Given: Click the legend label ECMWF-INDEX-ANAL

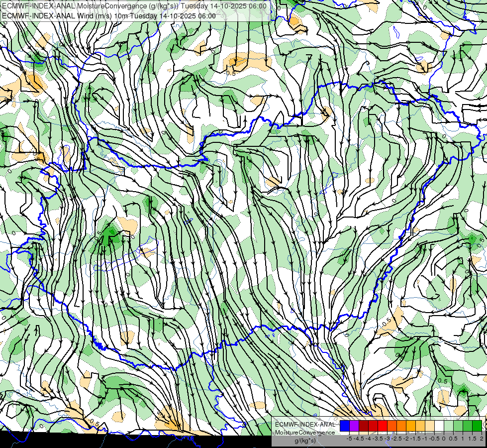Looking at the screenshot, I should [x=305, y=425].
